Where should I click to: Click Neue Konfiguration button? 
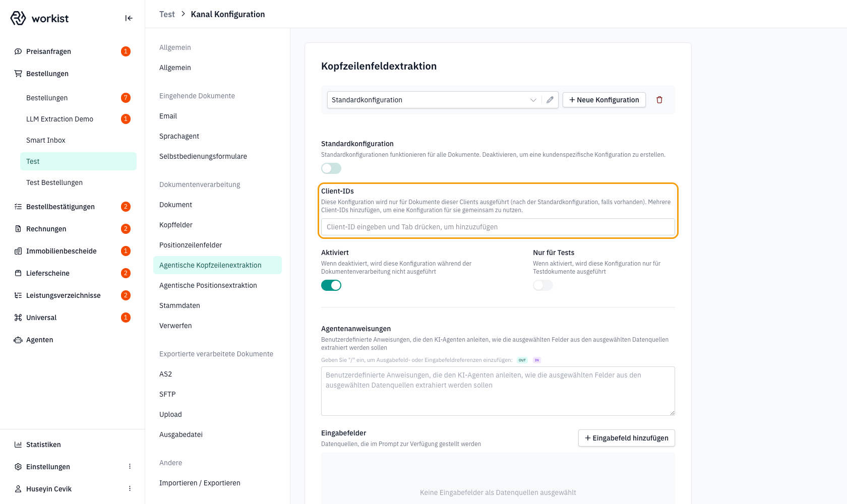604,100
